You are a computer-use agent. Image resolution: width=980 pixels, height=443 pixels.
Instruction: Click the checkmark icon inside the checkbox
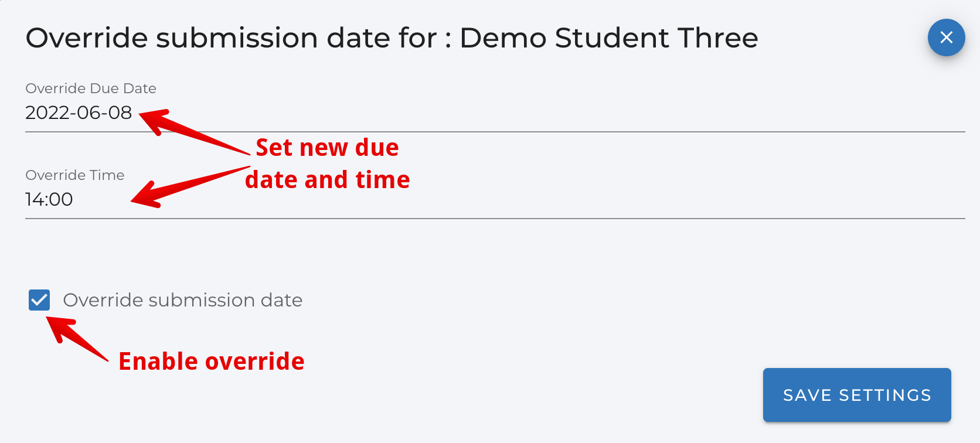[39, 299]
